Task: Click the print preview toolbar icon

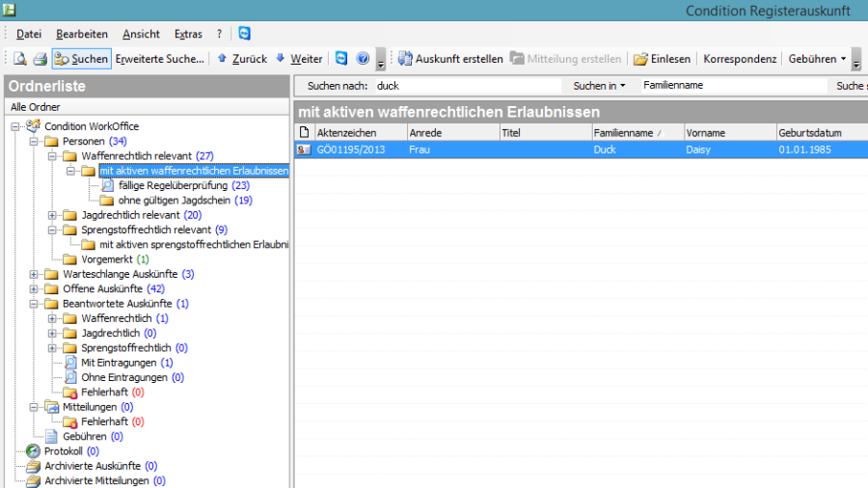Action: (x=19, y=59)
